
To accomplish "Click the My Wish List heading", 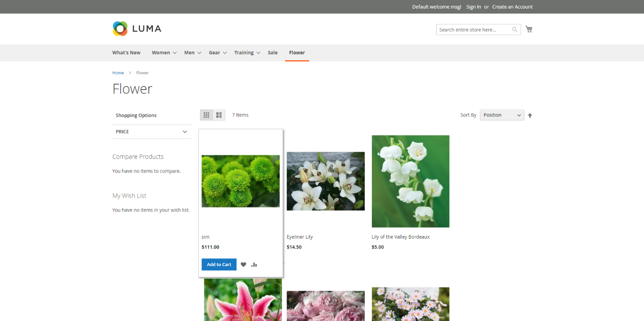I will coord(130,196).
